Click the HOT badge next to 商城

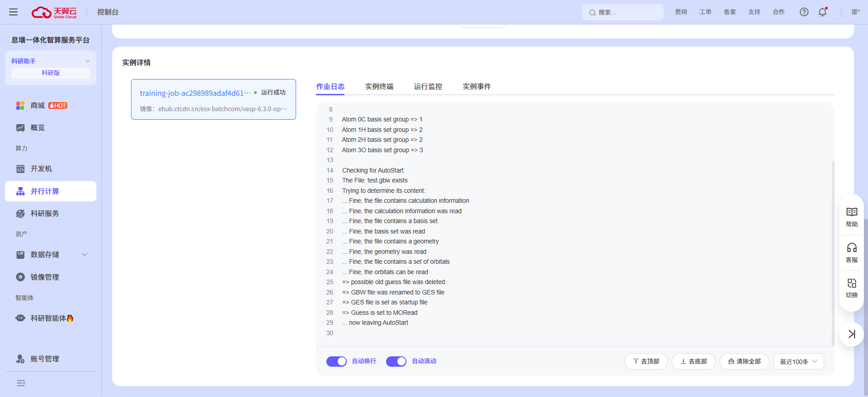coord(58,106)
